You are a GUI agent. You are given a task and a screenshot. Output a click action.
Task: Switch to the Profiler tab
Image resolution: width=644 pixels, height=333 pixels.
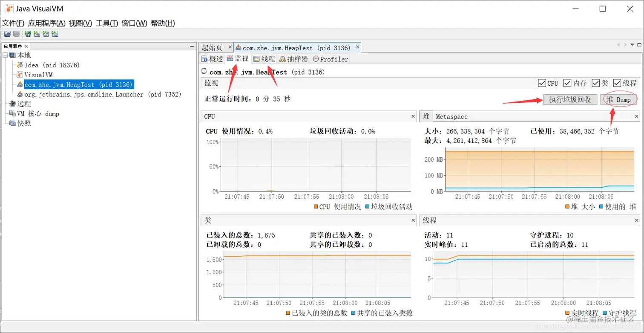click(x=331, y=59)
